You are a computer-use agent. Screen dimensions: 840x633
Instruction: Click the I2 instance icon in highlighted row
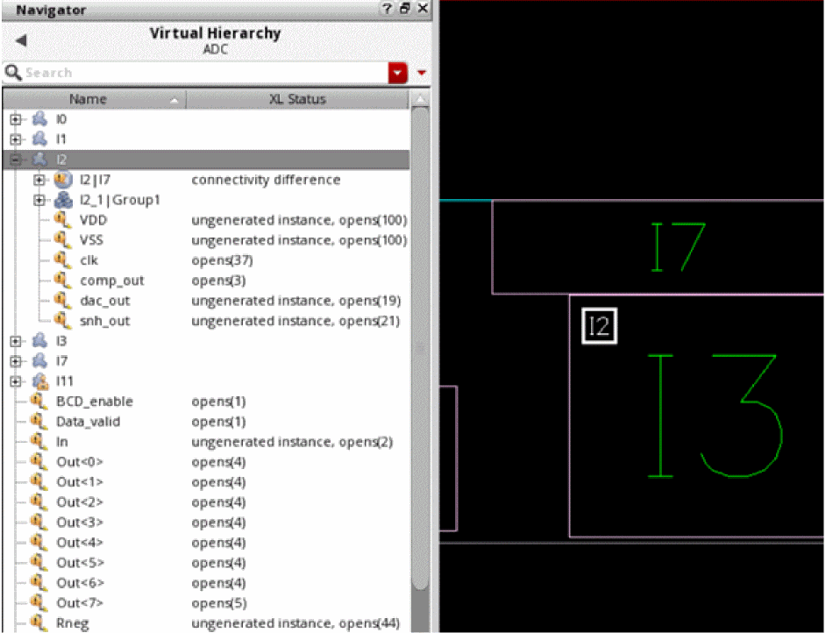[x=39, y=160]
